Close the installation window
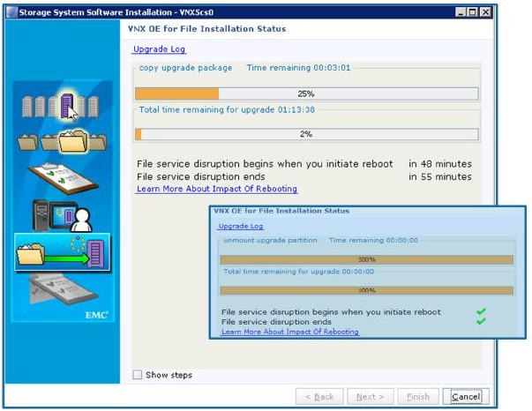Image resolution: width=532 pixels, height=411 pixels. (x=485, y=12)
